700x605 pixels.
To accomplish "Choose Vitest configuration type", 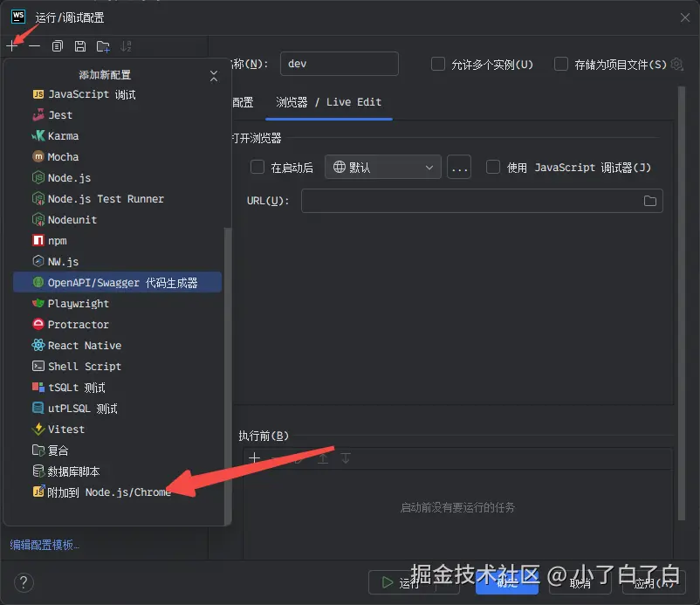I will pos(118,430).
